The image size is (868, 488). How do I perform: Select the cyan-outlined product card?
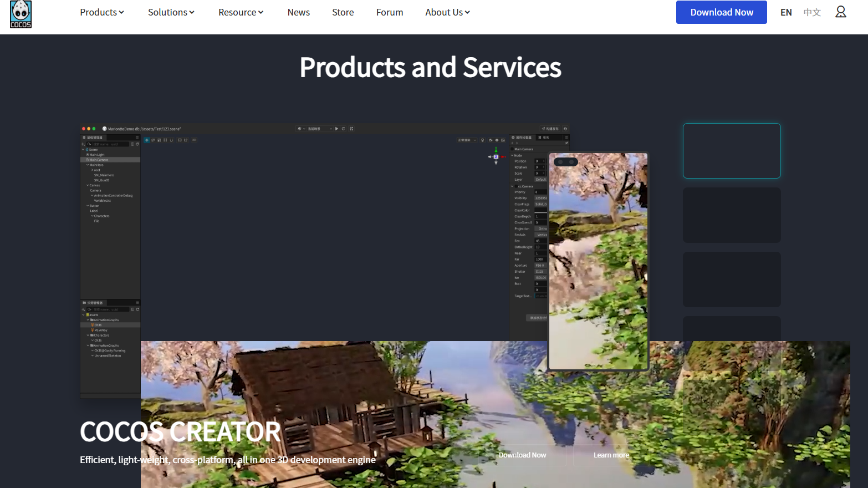732,151
